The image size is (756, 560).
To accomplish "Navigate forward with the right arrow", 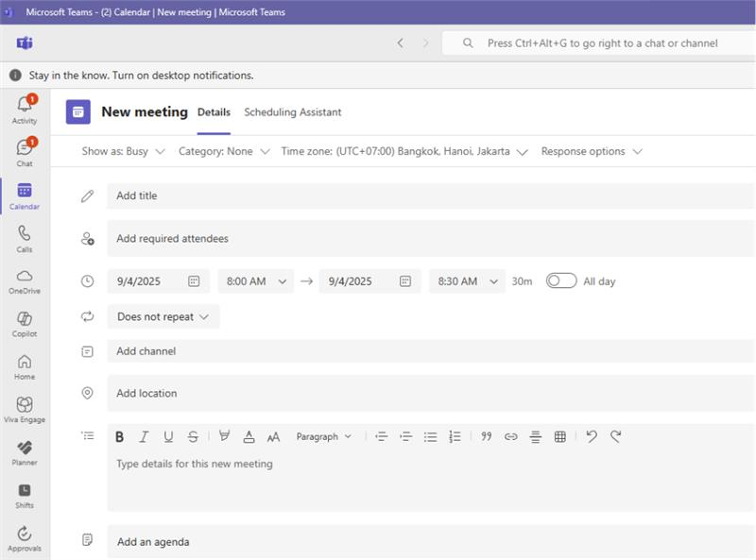I will 426,43.
